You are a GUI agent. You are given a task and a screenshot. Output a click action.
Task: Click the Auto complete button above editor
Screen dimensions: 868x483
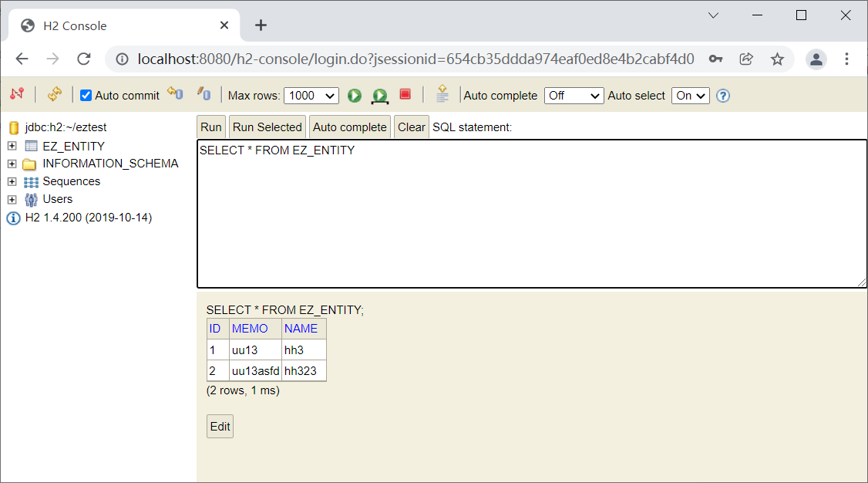pos(349,127)
